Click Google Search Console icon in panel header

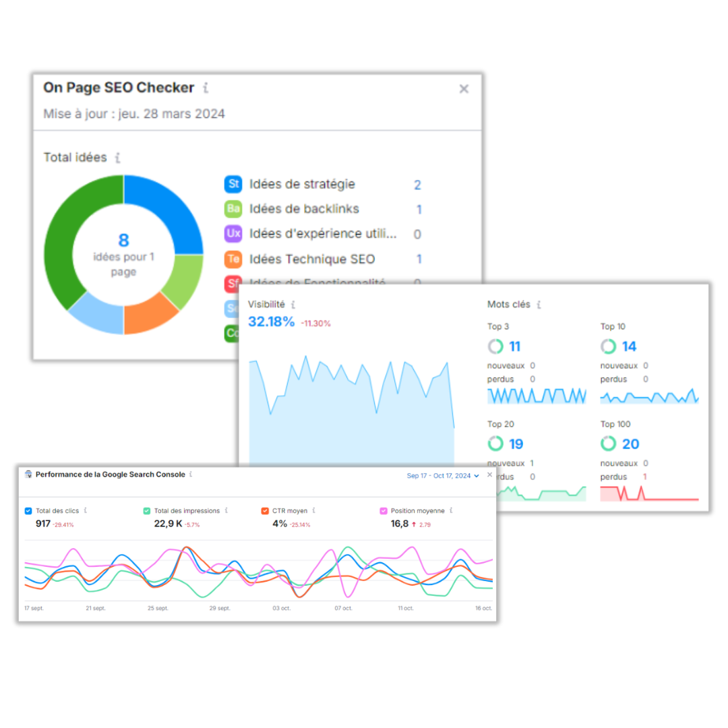pyautogui.click(x=28, y=474)
